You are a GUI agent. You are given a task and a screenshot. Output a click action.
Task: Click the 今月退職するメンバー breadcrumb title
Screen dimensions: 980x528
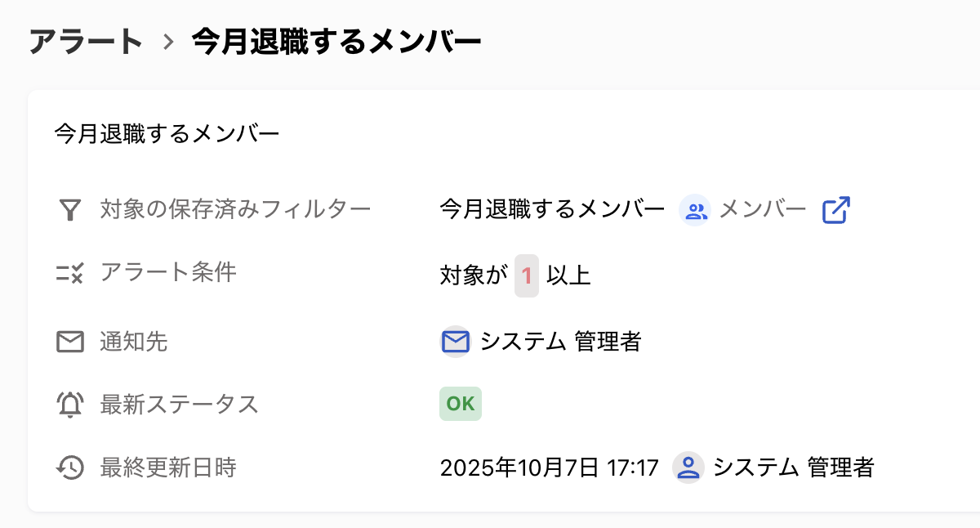coord(336,41)
